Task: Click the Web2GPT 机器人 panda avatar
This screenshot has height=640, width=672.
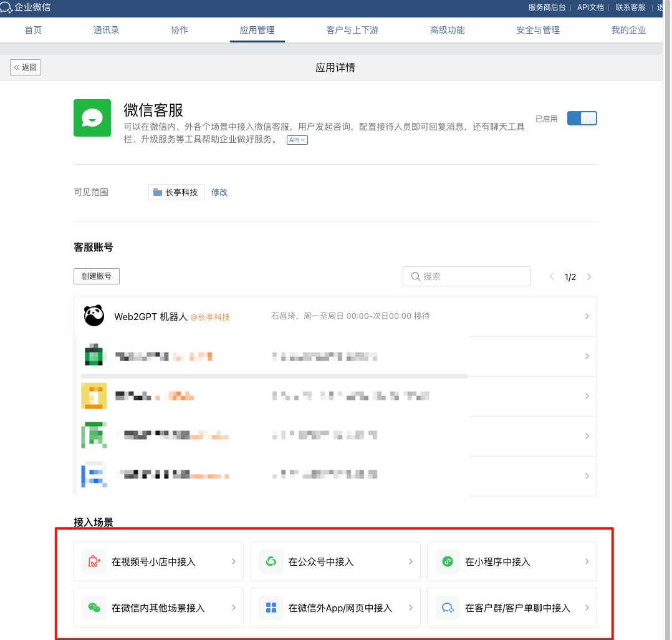Action: 94,316
